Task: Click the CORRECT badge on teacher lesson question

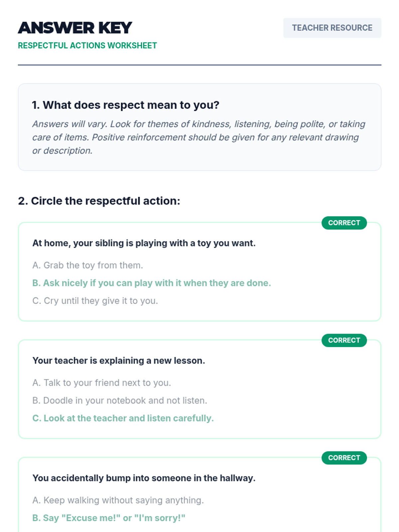Action: (344, 340)
